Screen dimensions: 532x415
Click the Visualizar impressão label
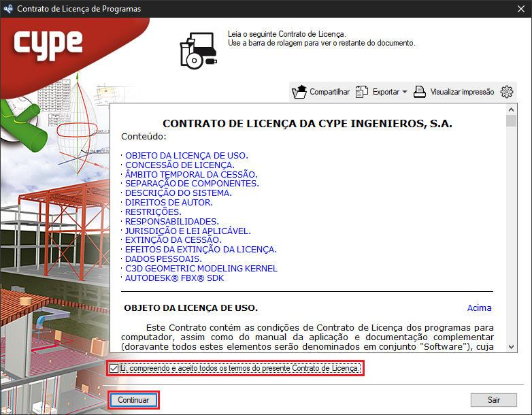(462, 92)
